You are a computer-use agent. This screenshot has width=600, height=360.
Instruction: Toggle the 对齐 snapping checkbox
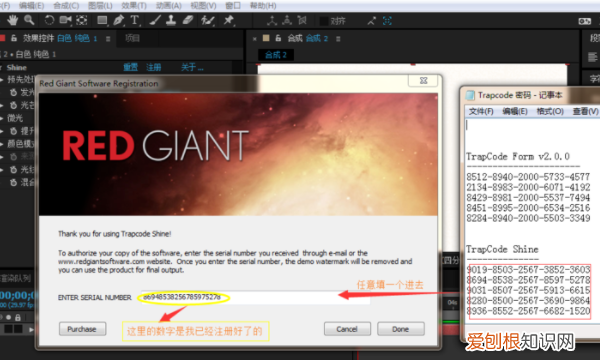point(324,21)
